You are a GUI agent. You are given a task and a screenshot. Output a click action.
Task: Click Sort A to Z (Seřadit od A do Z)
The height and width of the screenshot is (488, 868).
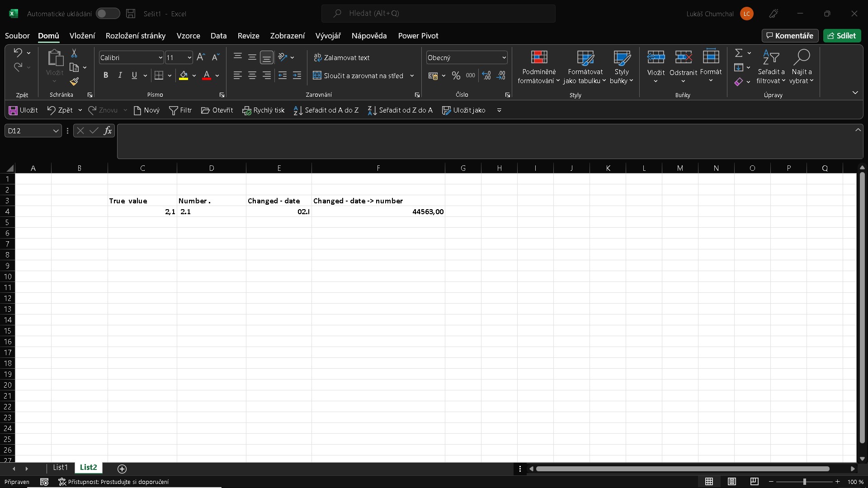tap(326, 110)
